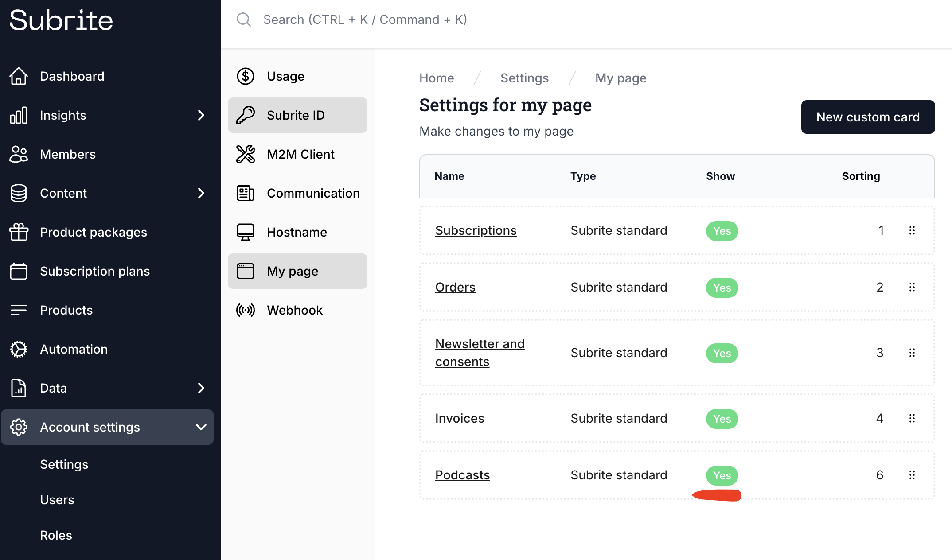The height and width of the screenshot is (560, 952).
Task: Expand the Content submenu chevron
Action: point(201,193)
